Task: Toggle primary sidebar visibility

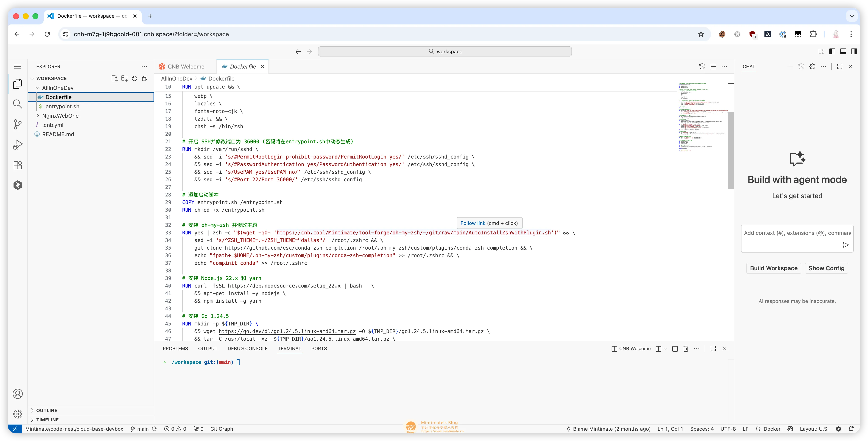Action: (832, 52)
